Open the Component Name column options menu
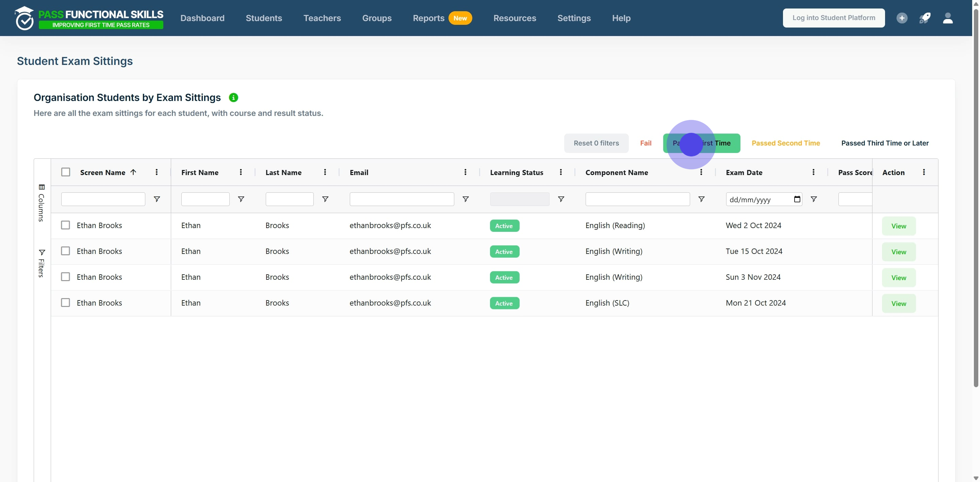 tap(701, 172)
